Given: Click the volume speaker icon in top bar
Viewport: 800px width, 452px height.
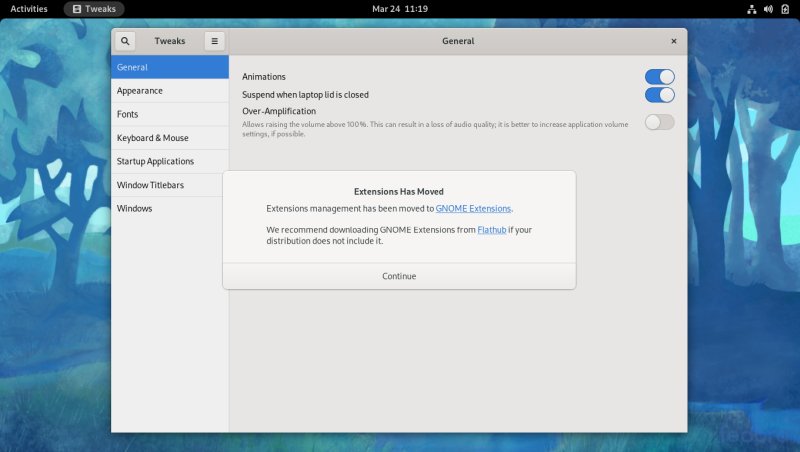Looking at the screenshot, I should (x=768, y=9).
